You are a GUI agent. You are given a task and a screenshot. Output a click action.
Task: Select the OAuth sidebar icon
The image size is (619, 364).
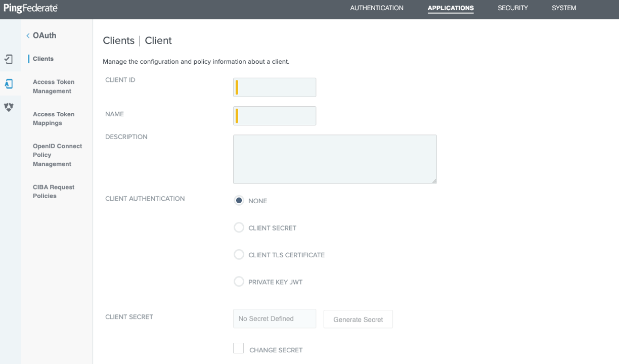[x=9, y=83]
